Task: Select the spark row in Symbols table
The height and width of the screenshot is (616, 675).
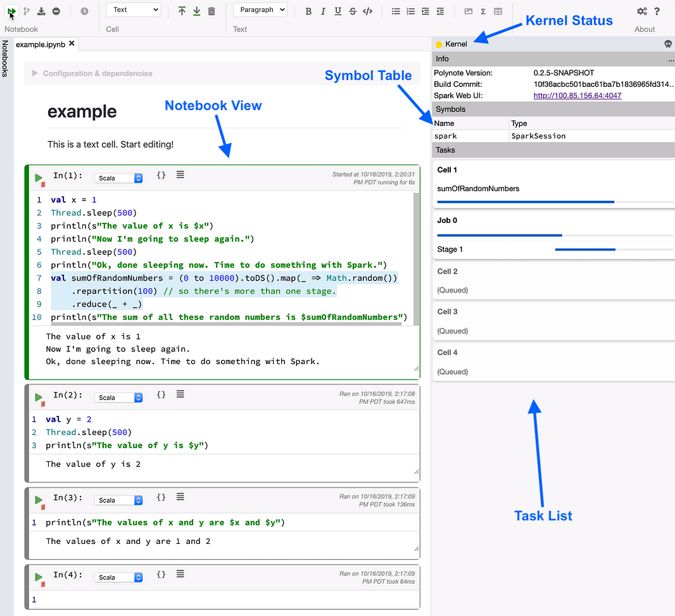Action: pyautogui.click(x=553, y=136)
